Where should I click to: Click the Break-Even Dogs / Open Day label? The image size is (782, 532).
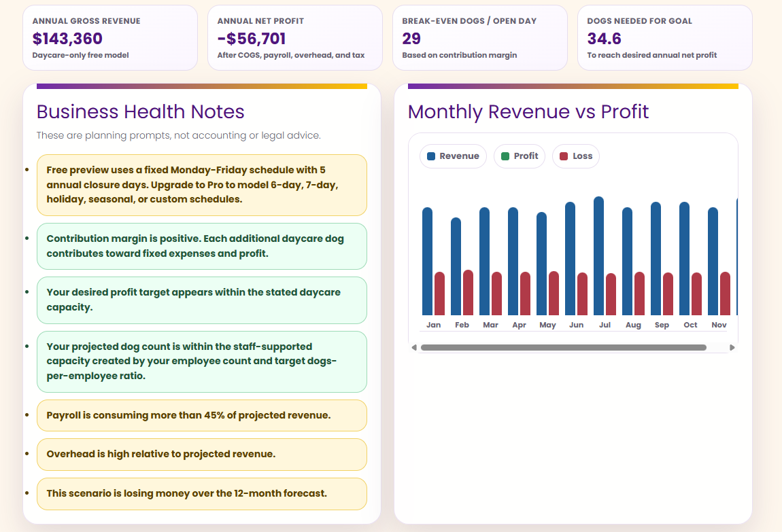469,21
